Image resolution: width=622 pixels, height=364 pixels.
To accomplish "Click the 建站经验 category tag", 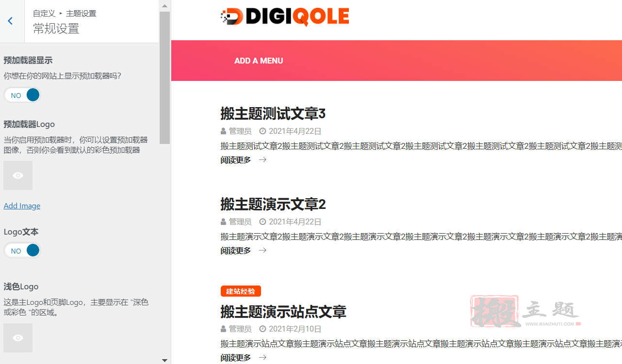I will 241,291.
